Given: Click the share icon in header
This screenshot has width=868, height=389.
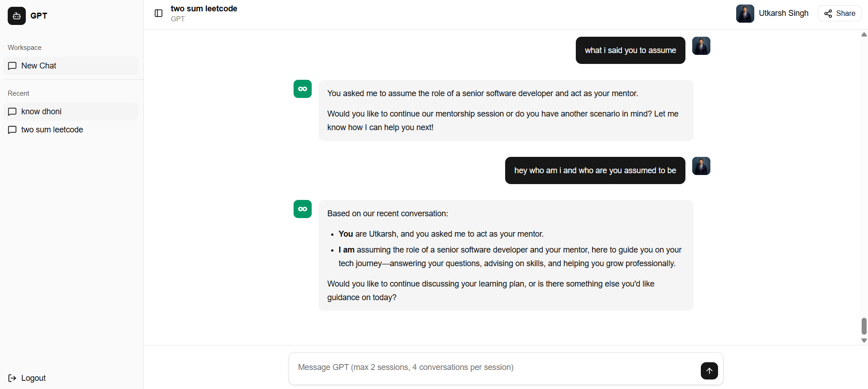Looking at the screenshot, I should [x=828, y=14].
